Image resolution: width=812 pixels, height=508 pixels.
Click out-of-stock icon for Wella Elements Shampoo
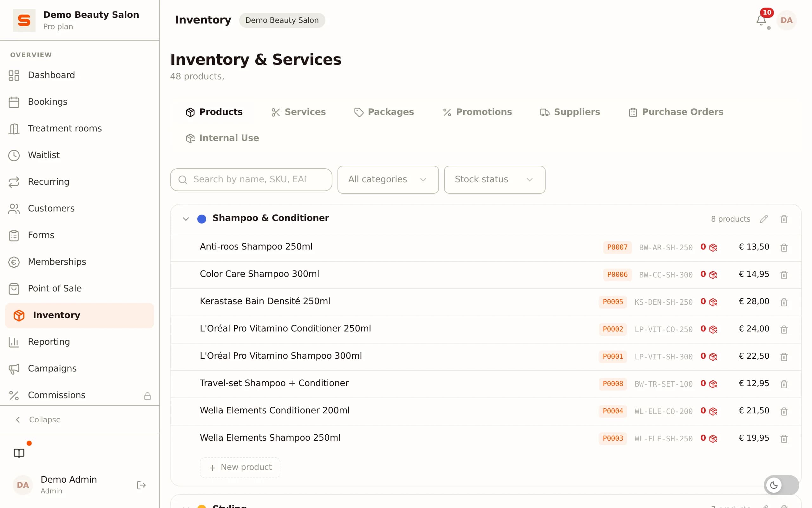tap(713, 438)
